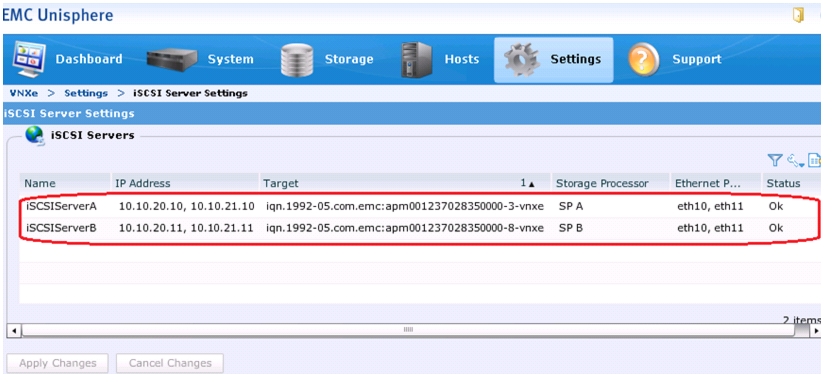Select the Storage disk stack icon

pos(298,60)
